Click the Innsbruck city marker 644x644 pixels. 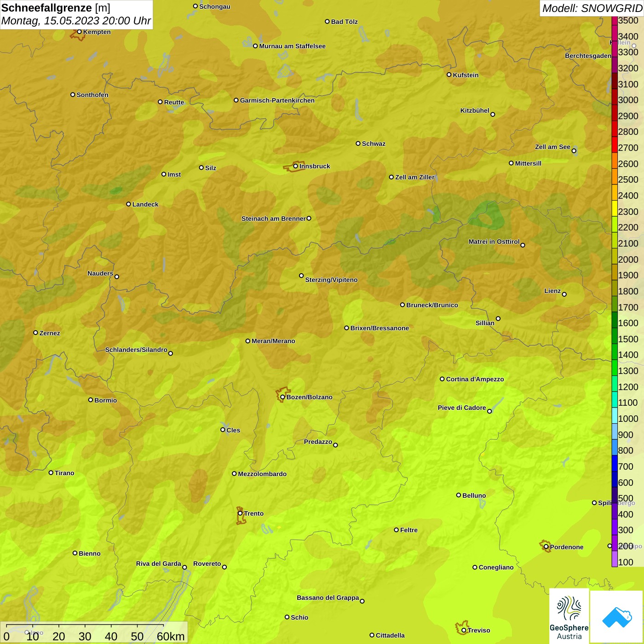point(296,166)
